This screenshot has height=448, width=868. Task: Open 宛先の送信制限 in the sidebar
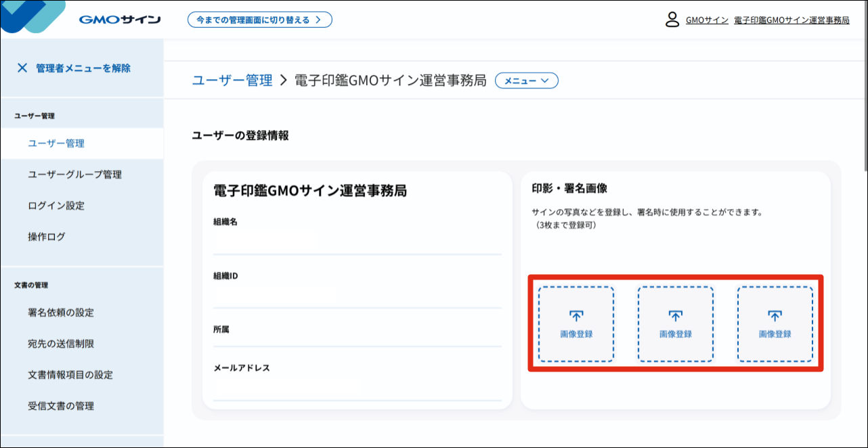click(x=61, y=344)
